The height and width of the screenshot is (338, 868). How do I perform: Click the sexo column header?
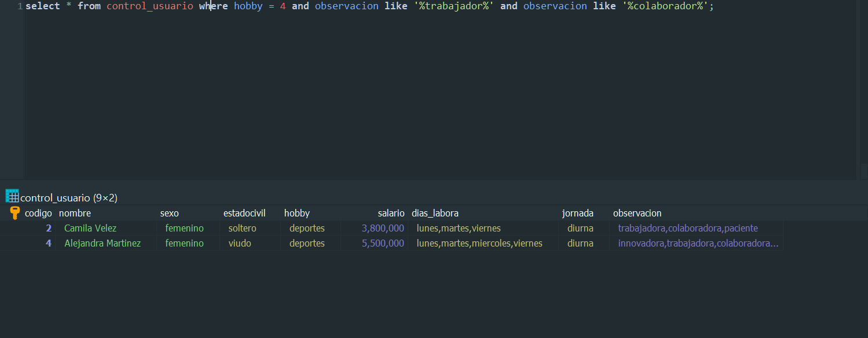pos(169,213)
